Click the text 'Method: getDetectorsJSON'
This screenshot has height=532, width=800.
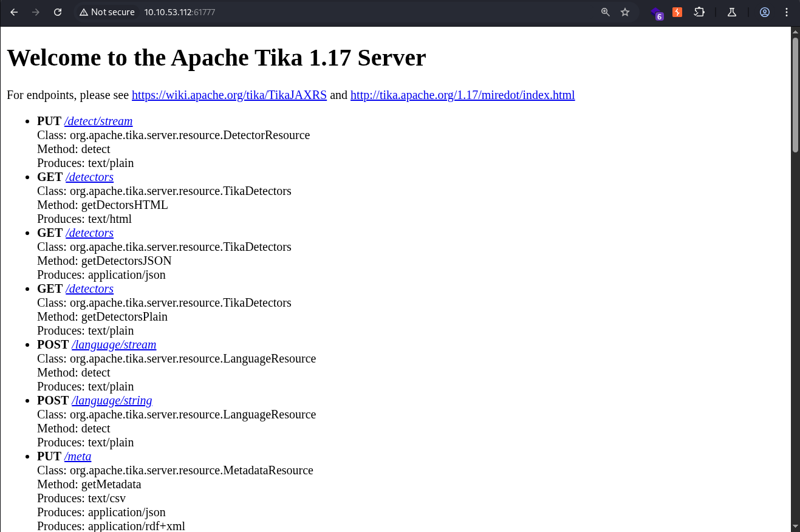pyautogui.click(x=104, y=261)
